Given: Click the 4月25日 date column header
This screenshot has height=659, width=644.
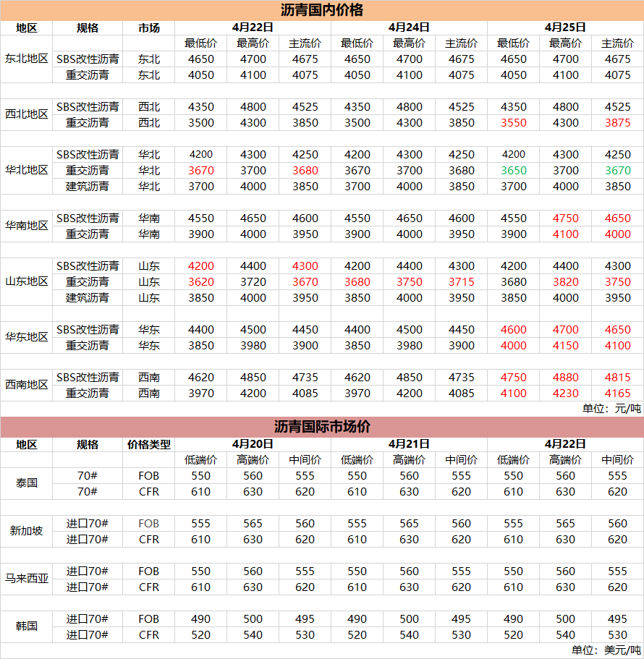Looking at the screenshot, I should [565, 27].
